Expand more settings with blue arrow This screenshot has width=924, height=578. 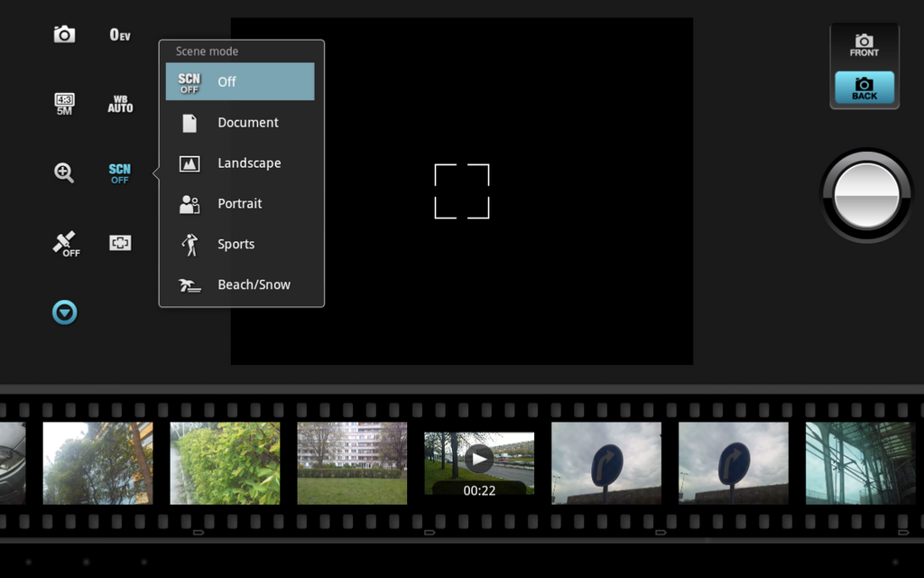click(x=64, y=312)
